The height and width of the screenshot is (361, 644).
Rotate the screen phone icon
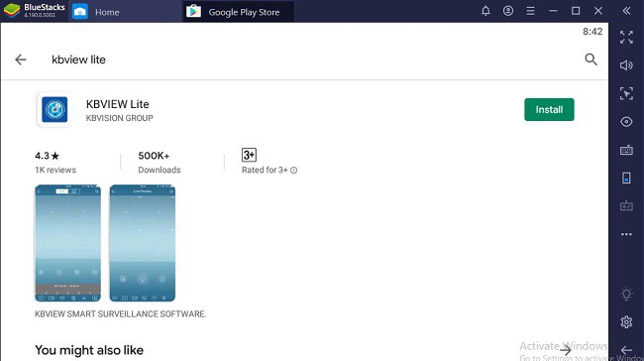coord(626,179)
